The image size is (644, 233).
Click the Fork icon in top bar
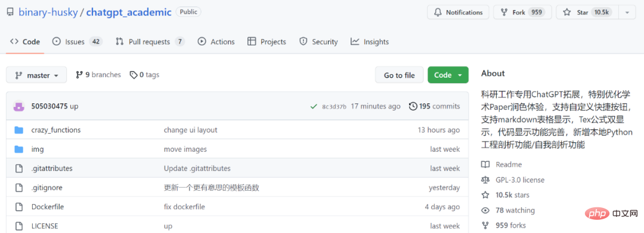point(504,13)
